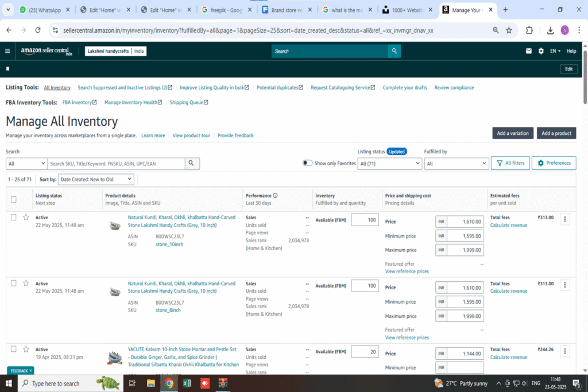
Task: Open the Learn more link
Action: click(x=153, y=135)
